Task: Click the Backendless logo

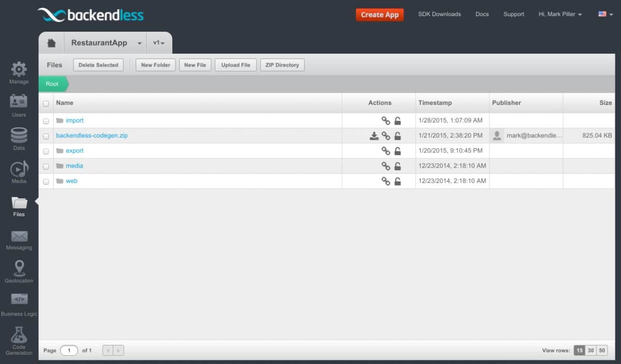Action: (x=91, y=14)
